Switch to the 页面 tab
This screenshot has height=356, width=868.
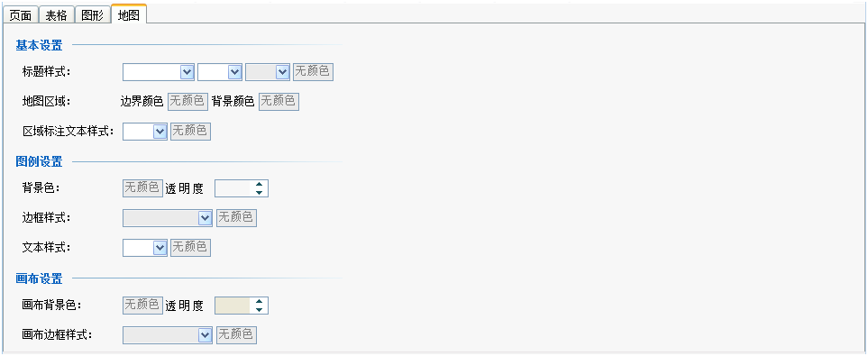point(21,15)
